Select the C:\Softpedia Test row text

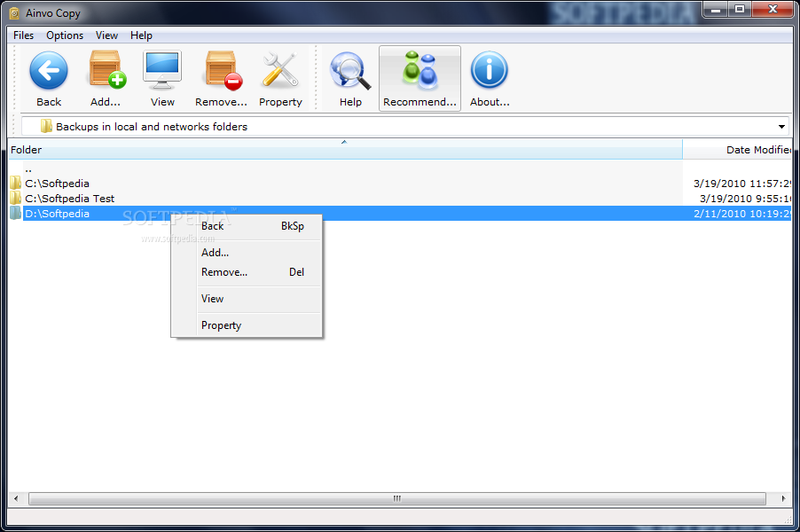[x=70, y=199]
